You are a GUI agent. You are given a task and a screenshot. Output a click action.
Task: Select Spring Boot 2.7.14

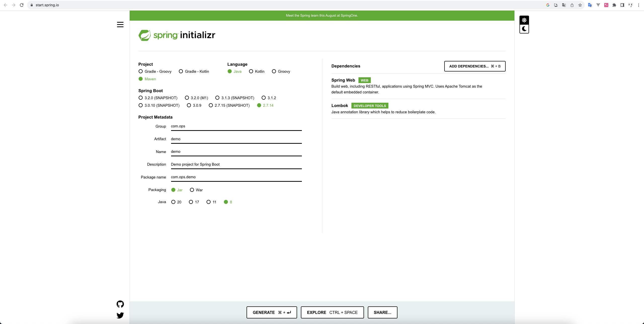point(265,105)
